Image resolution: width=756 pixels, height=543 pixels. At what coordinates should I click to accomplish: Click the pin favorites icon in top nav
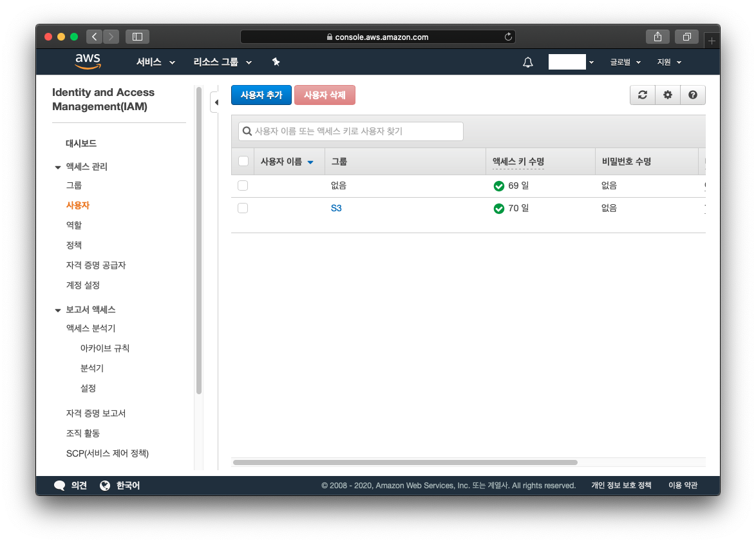click(276, 62)
